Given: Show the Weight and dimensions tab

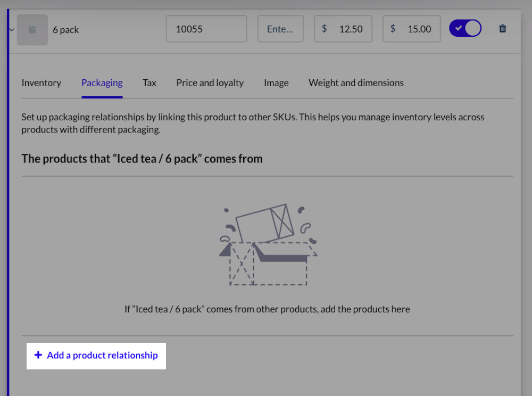Looking at the screenshot, I should click(x=355, y=82).
